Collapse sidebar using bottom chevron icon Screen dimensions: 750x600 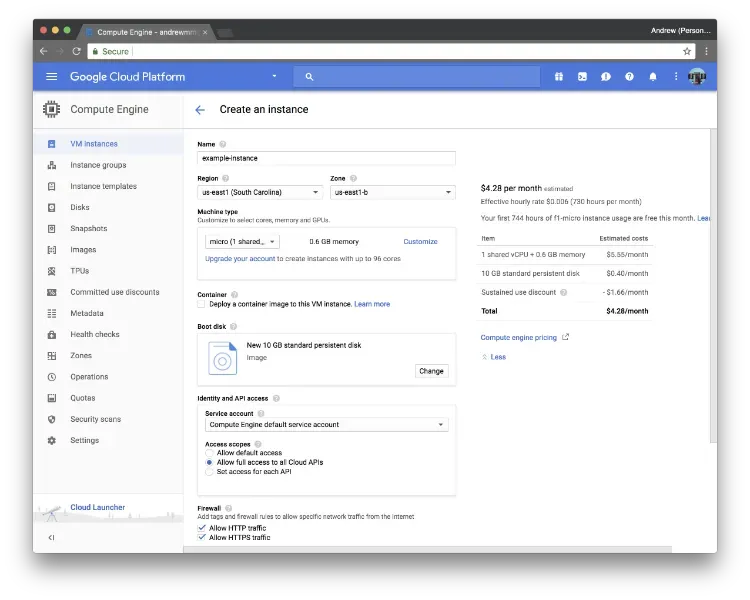(x=51, y=538)
